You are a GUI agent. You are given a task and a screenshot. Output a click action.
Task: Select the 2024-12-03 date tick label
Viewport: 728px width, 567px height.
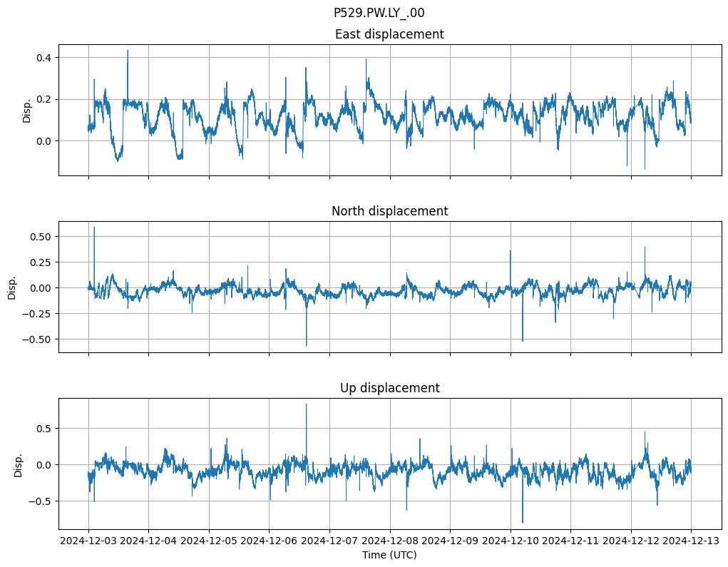pyautogui.click(x=88, y=541)
